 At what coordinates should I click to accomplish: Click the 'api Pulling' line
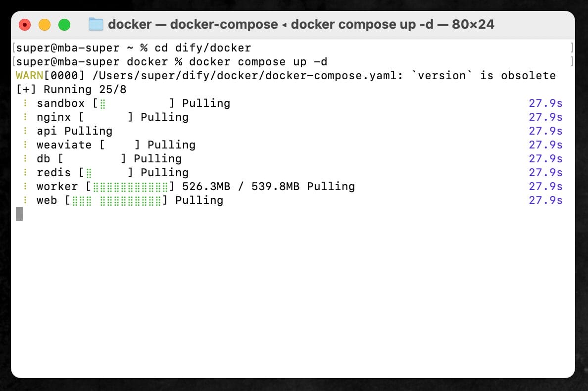[x=74, y=131]
